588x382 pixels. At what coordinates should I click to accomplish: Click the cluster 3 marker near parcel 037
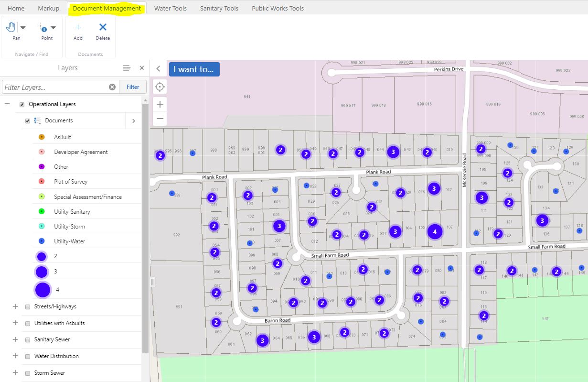click(x=395, y=231)
